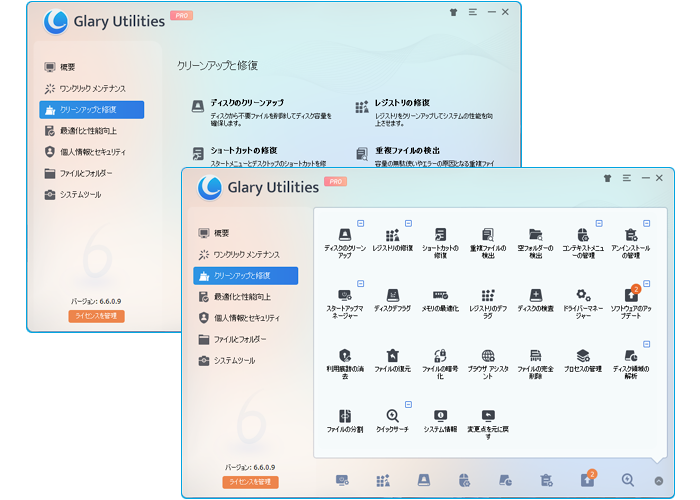Open the hamburger menu in the front window
The image size is (700, 500).
coord(627,178)
